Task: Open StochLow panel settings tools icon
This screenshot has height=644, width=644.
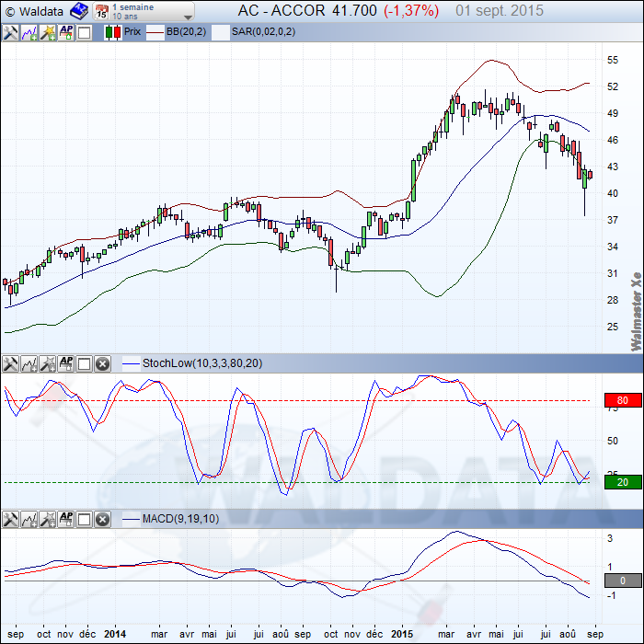Action: pyautogui.click(x=10, y=363)
